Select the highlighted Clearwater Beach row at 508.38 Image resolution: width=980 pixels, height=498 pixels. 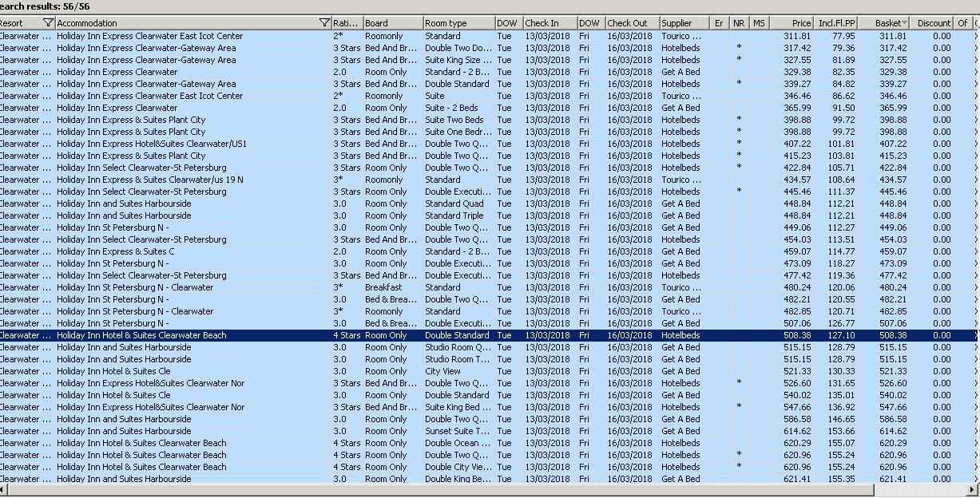click(x=489, y=335)
